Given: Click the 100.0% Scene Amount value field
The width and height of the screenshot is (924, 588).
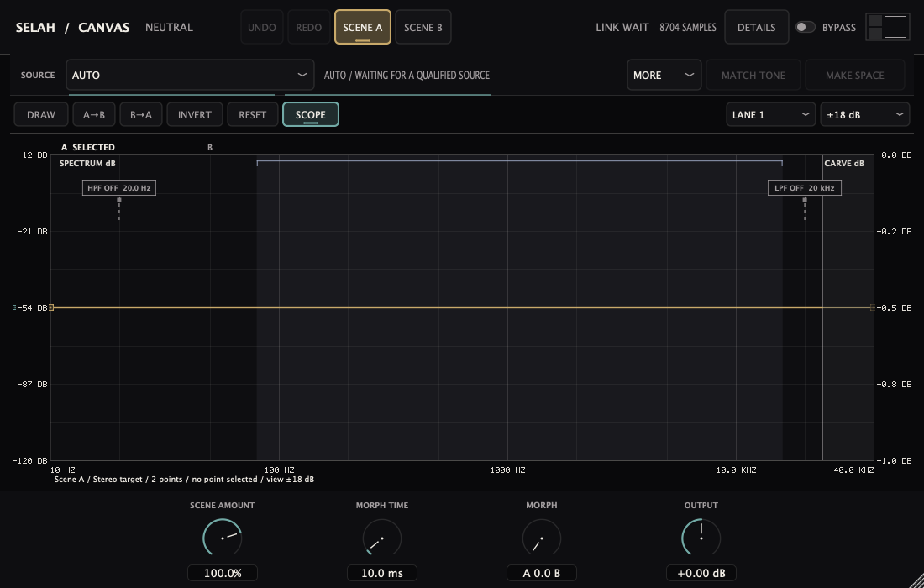Looking at the screenshot, I should (x=222, y=573).
